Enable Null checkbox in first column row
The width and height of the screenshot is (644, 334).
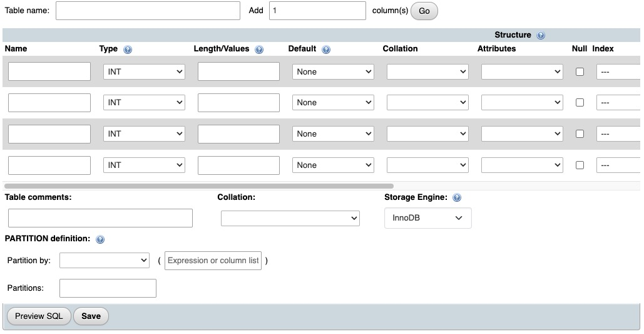click(580, 71)
